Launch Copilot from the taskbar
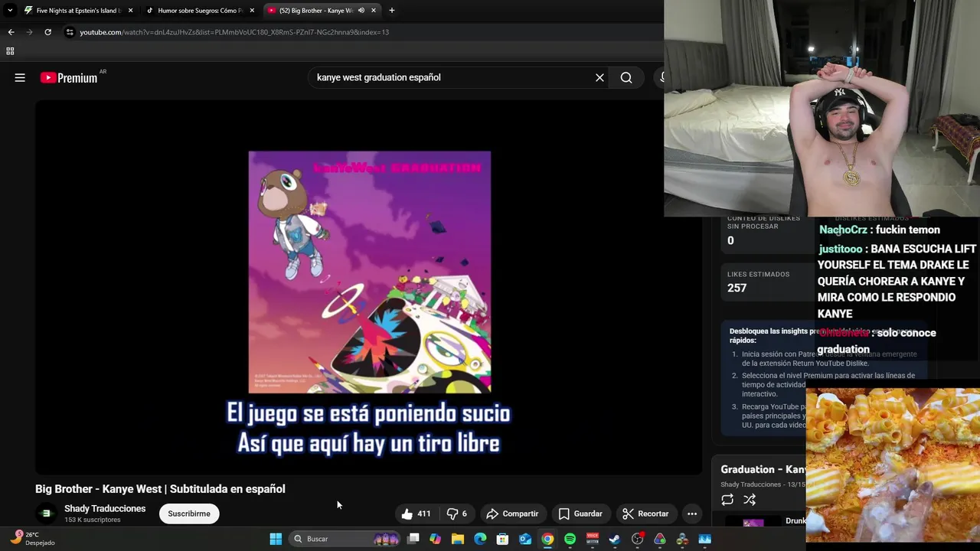This screenshot has height=551, width=980. [x=436, y=539]
